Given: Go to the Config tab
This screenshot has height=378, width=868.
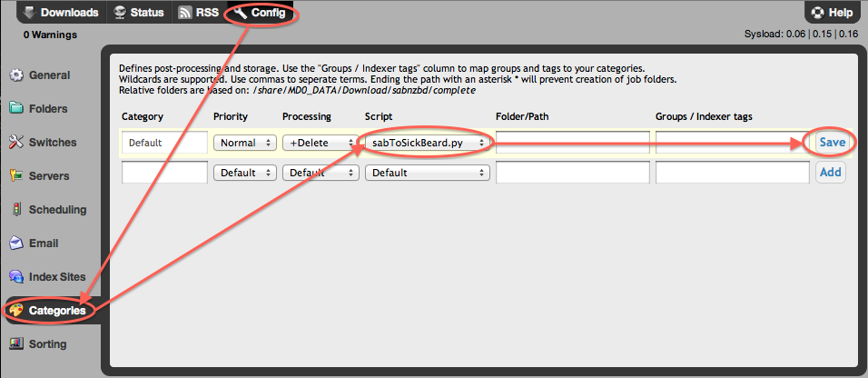Looking at the screenshot, I should point(261,12).
